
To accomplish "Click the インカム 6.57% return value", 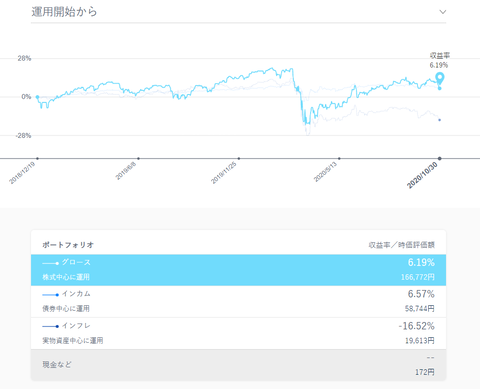I will (x=421, y=294).
